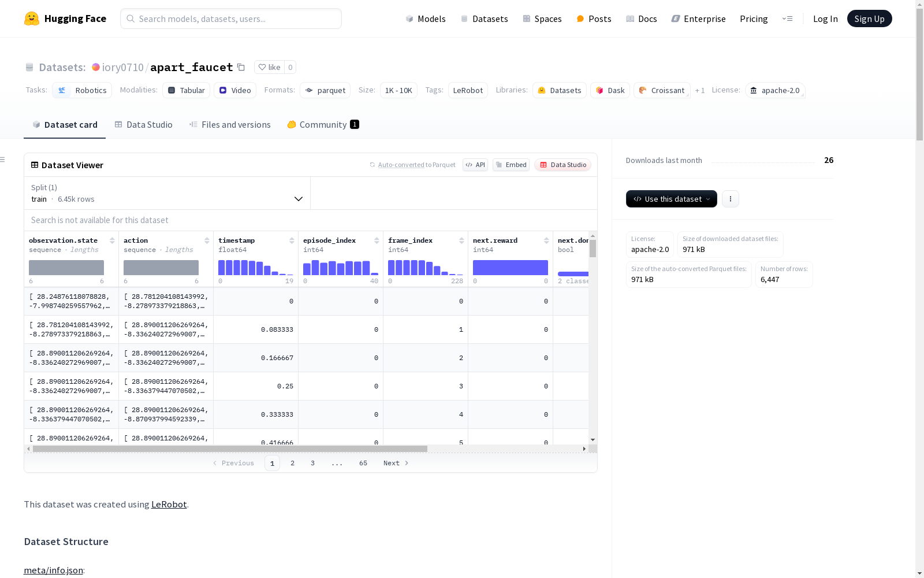Open the iory0710 user profile link
This screenshot has width=924, height=578.
click(122, 67)
